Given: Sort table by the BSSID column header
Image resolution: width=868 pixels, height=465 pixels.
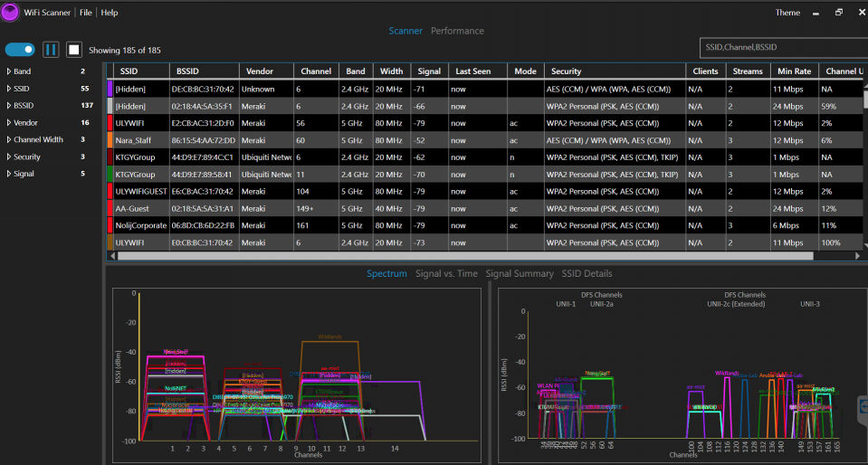Looking at the screenshot, I should click(205, 71).
